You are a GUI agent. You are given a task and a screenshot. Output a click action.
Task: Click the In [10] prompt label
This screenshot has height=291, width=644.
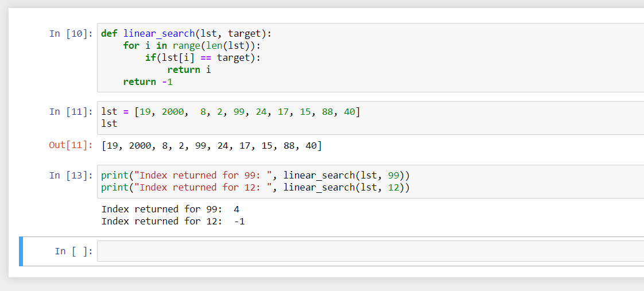point(71,34)
